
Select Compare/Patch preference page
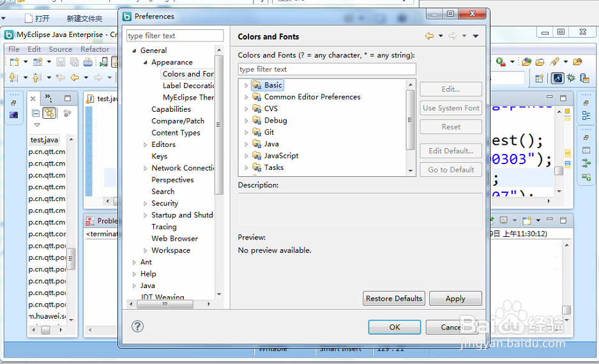(178, 121)
